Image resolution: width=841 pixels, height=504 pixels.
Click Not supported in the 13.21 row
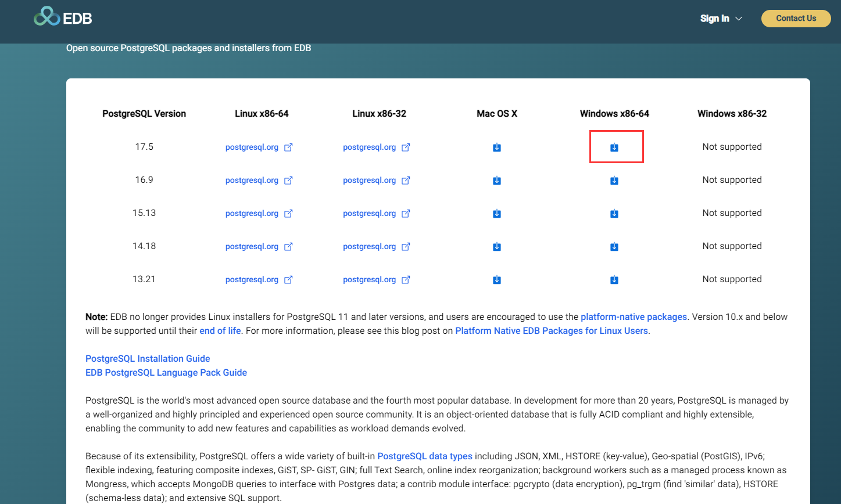[x=732, y=279]
